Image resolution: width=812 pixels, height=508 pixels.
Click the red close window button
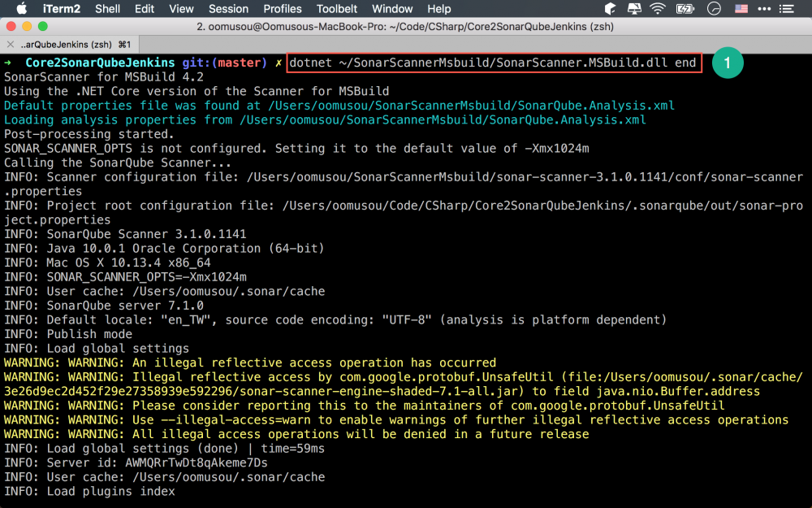click(11, 27)
